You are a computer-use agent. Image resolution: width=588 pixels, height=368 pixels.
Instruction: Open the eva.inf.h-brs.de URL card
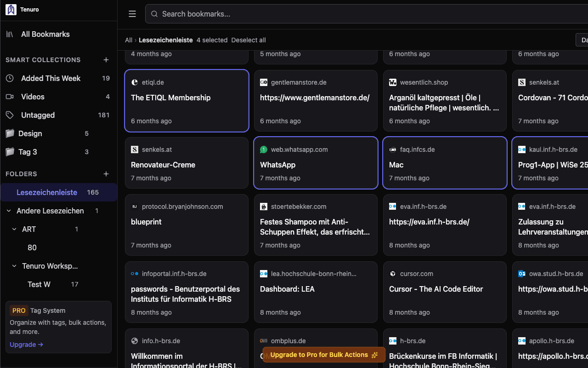[x=445, y=225]
